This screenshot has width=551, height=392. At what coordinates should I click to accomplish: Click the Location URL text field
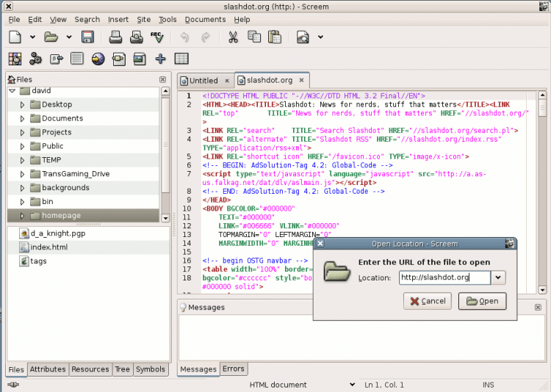(x=444, y=277)
